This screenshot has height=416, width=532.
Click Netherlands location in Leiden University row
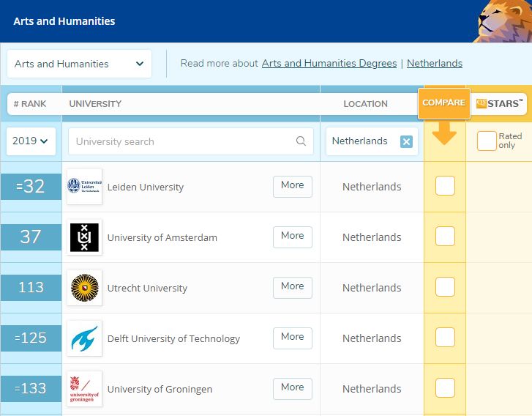click(x=372, y=187)
